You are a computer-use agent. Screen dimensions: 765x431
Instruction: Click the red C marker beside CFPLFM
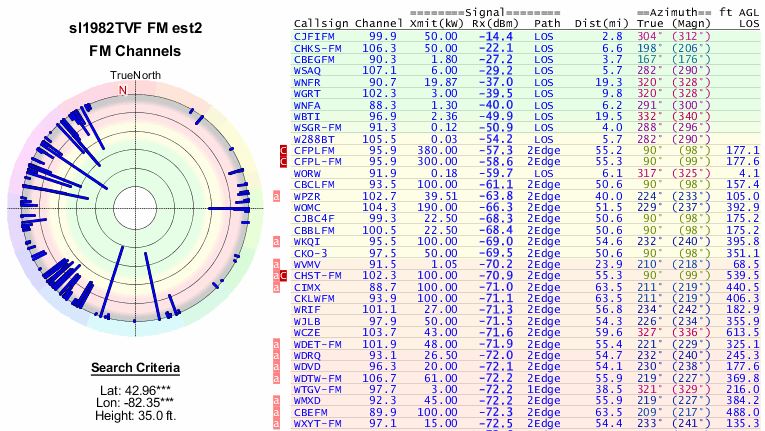pyautogui.click(x=283, y=149)
